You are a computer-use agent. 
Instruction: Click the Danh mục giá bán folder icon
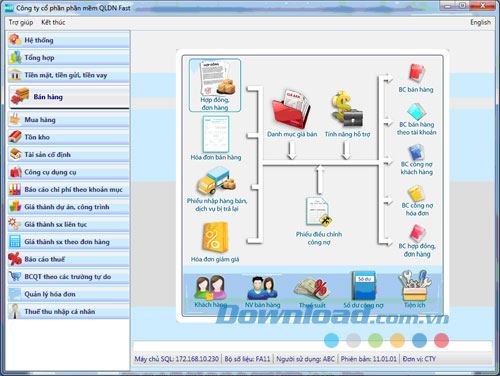pyautogui.click(x=291, y=109)
